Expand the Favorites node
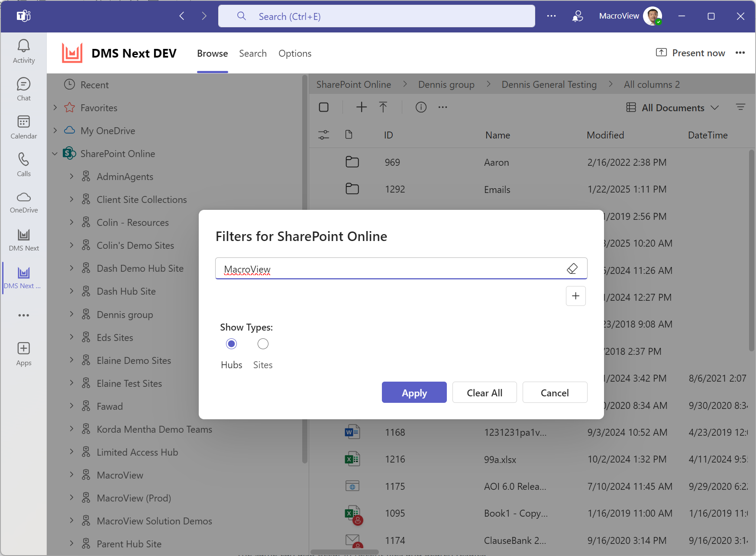 click(55, 107)
